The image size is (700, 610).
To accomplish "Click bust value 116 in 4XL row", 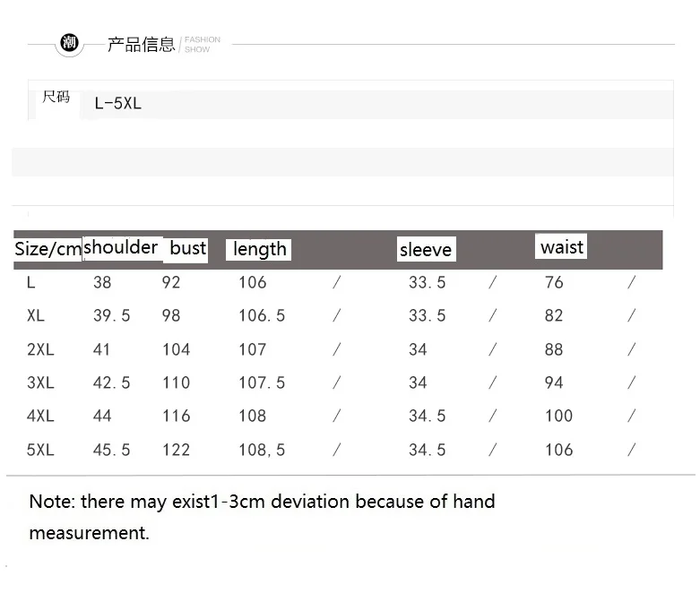I will pyautogui.click(x=177, y=416).
